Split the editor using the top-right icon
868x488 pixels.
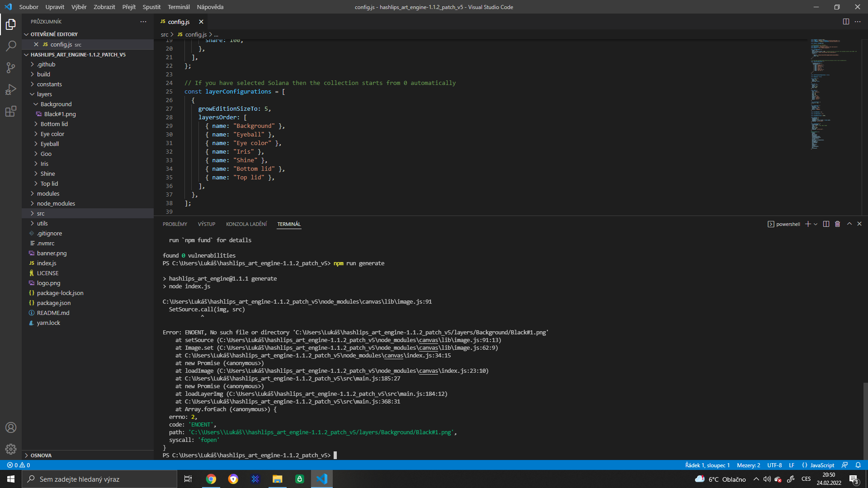[x=846, y=21]
